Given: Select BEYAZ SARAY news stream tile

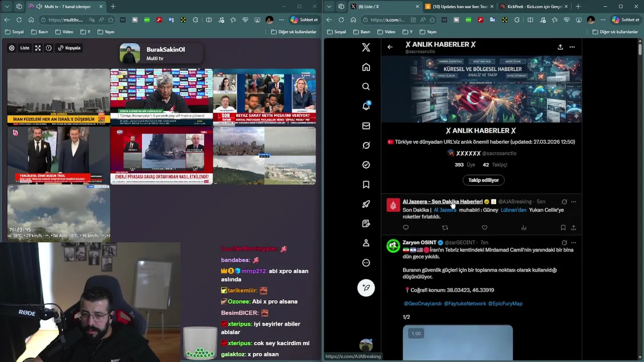Looking at the screenshot, I should 264,97.
